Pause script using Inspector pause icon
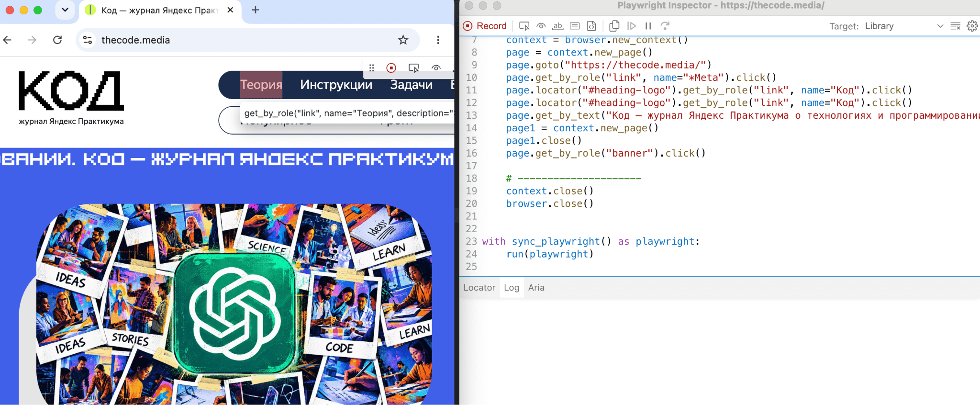 point(648,26)
